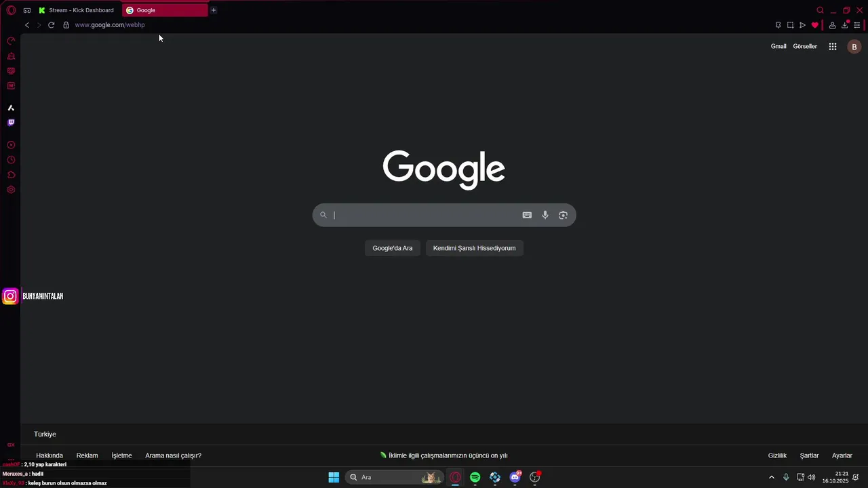The height and width of the screenshot is (488, 868).
Task: Click the pin icon in address bar
Action: (x=778, y=25)
